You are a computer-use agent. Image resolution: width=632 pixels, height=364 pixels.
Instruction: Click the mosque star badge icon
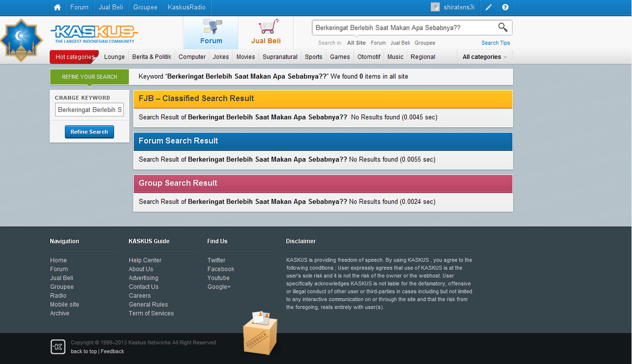point(21,40)
